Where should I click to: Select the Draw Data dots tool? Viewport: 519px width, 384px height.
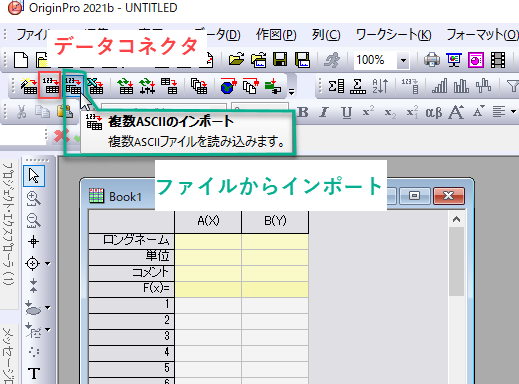pyautogui.click(x=33, y=352)
